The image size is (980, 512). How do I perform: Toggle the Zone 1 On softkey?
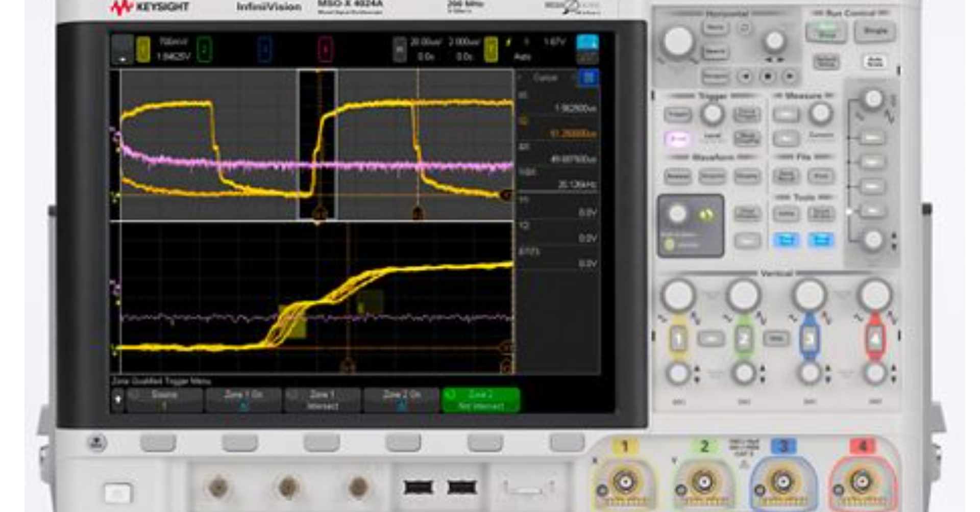point(243,400)
